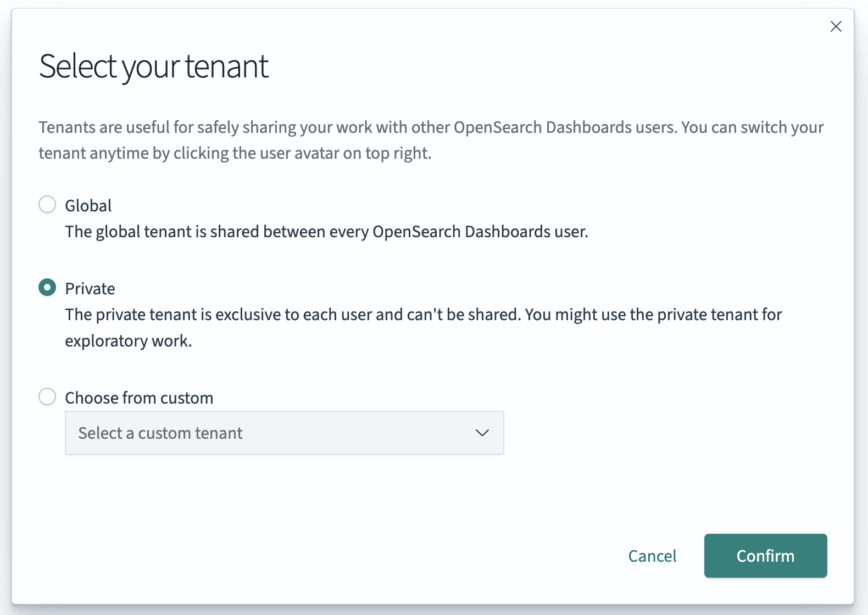Click the Choose from custom label
This screenshot has height=615, width=868.
[x=139, y=398]
